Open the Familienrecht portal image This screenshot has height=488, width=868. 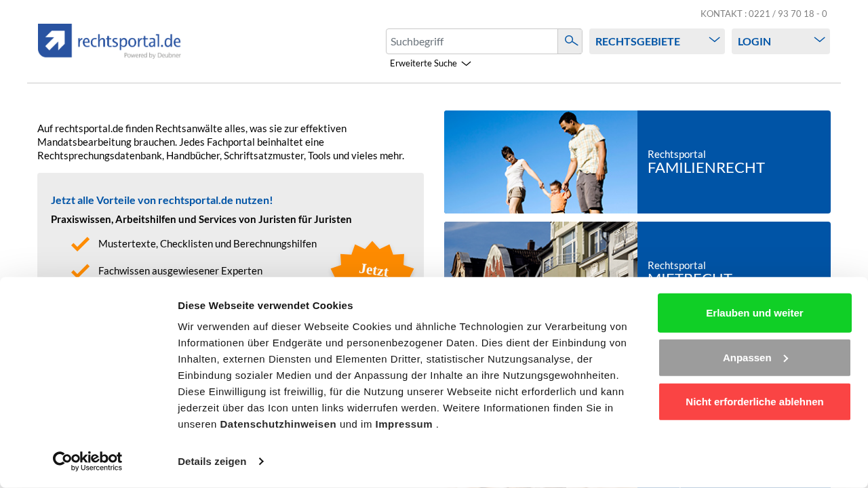point(540,162)
